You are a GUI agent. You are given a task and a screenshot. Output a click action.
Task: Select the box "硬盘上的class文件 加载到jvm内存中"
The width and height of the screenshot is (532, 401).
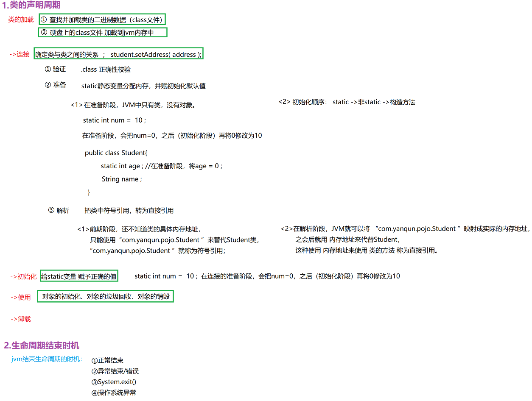[x=103, y=33]
